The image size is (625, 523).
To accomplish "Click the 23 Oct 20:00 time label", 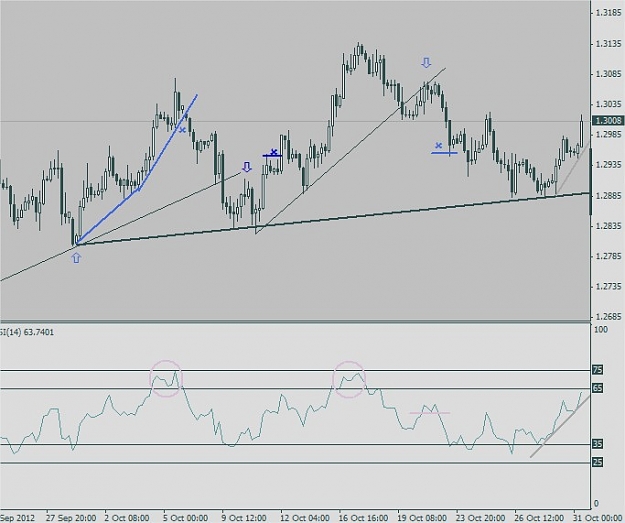I will pos(480,518).
